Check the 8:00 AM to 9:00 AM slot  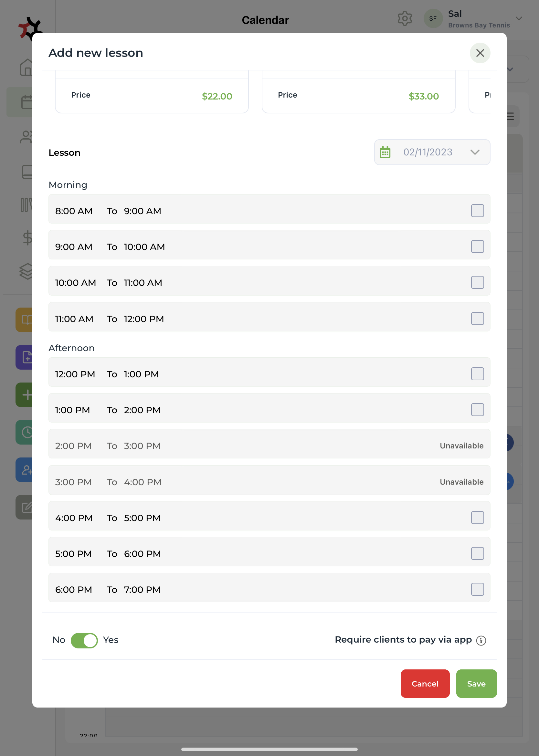477,211
